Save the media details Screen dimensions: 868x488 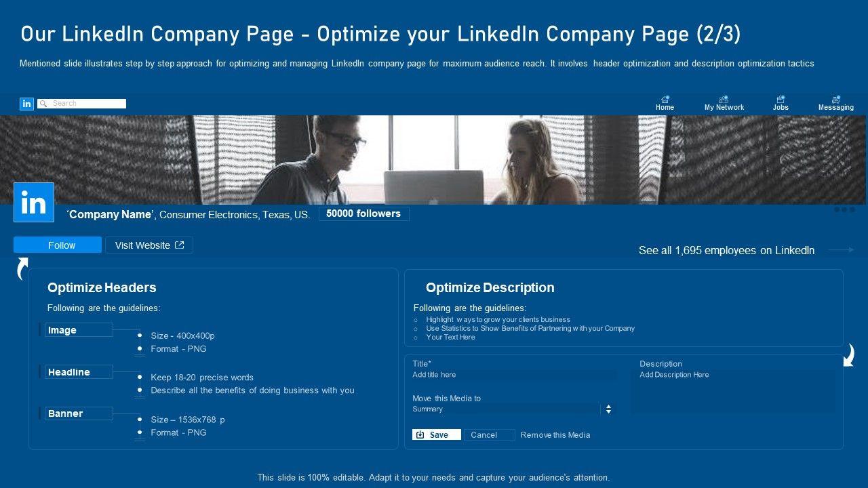pos(436,435)
